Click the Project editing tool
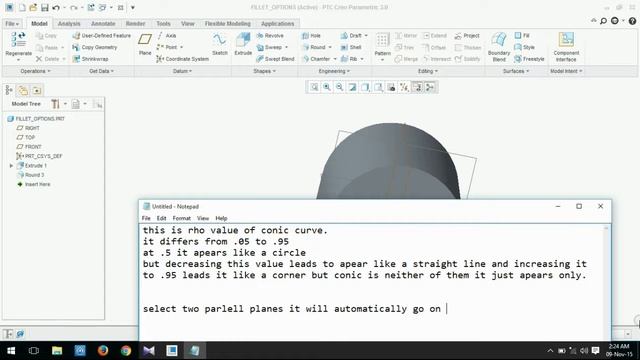The image size is (640, 360). 467,36
